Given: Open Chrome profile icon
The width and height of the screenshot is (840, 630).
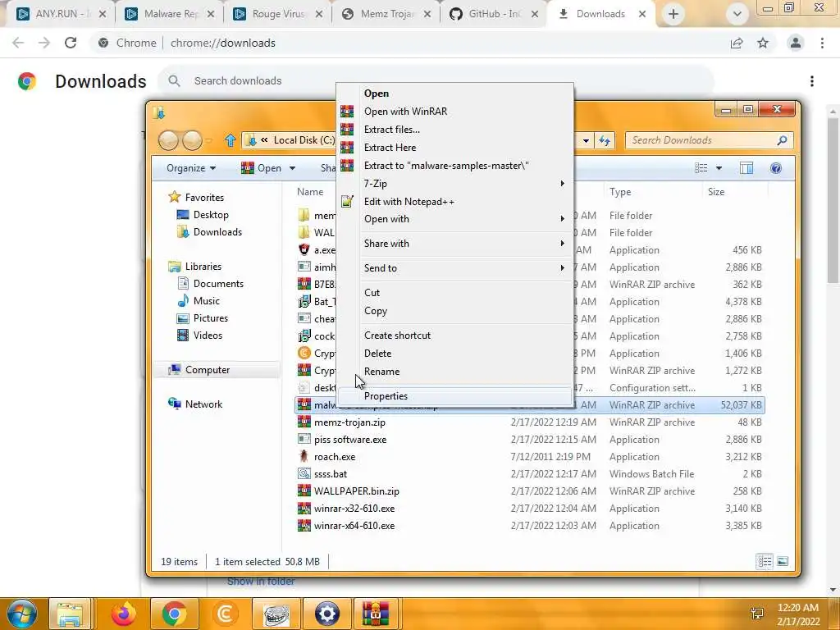Looking at the screenshot, I should coord(796,43).
